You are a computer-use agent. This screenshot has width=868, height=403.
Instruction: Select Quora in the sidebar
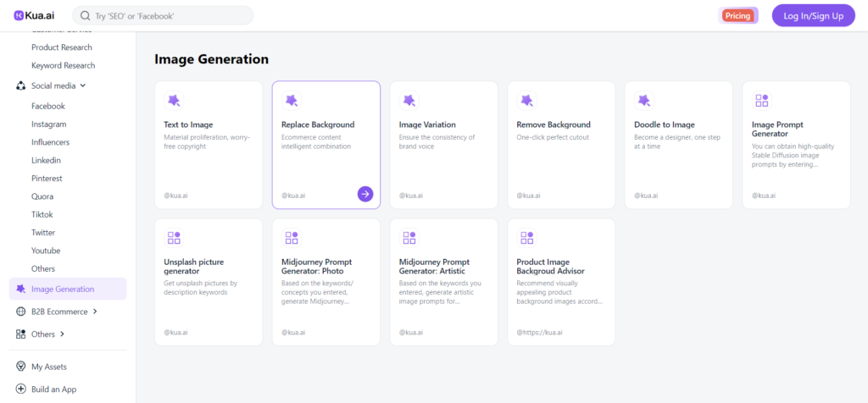42,196
